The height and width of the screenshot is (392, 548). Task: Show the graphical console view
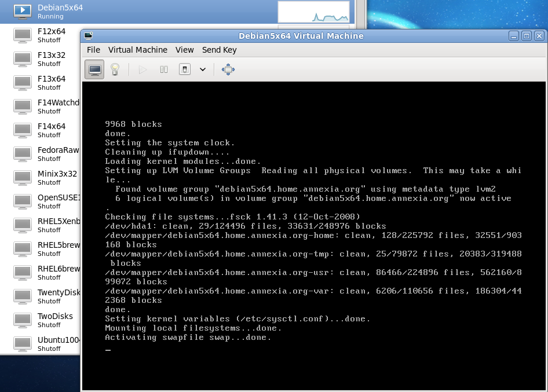point(95,69)
